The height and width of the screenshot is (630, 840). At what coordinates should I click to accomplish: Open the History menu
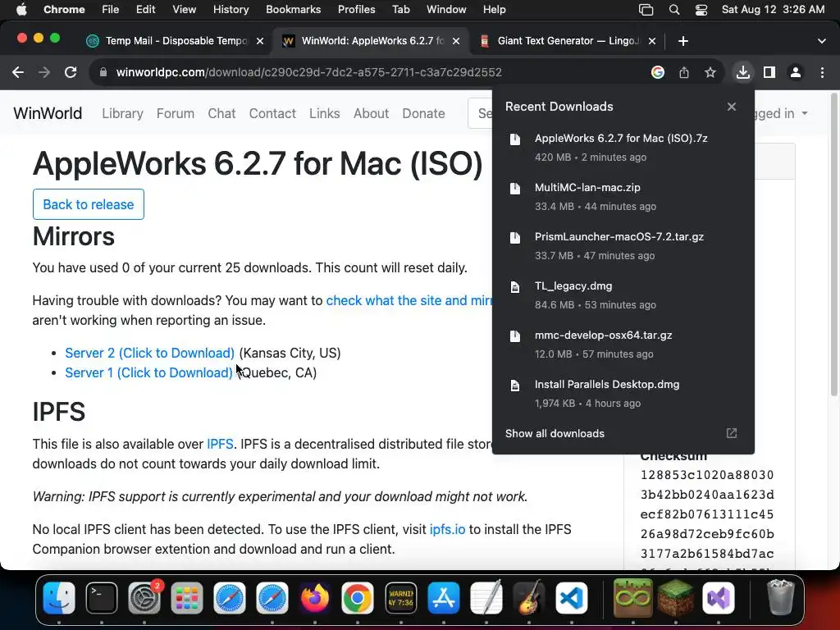(231, 10)
